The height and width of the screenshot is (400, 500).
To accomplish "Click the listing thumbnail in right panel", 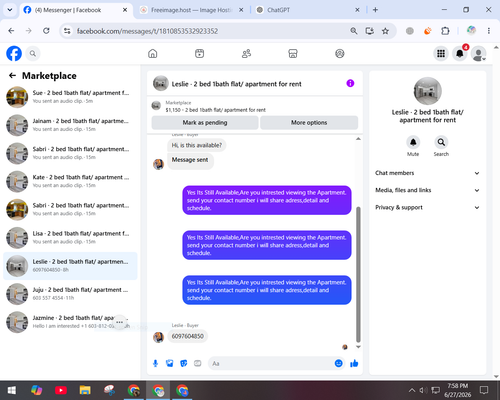I will (427, 91).
